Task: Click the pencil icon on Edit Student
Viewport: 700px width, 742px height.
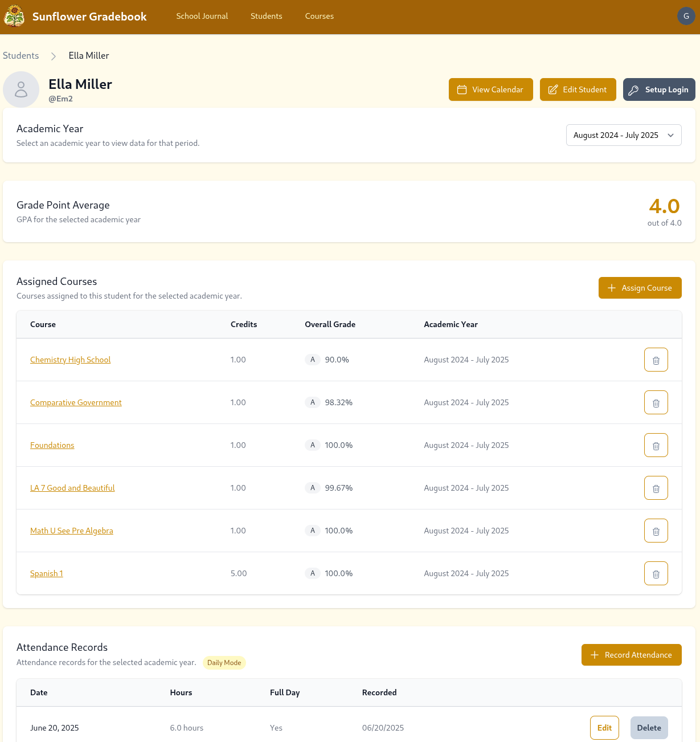Action: 552,89
